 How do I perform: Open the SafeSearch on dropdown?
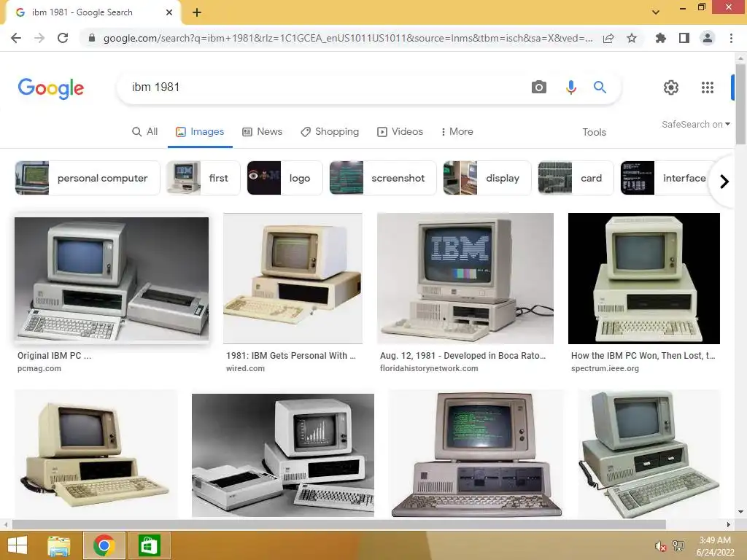point(695,124)
